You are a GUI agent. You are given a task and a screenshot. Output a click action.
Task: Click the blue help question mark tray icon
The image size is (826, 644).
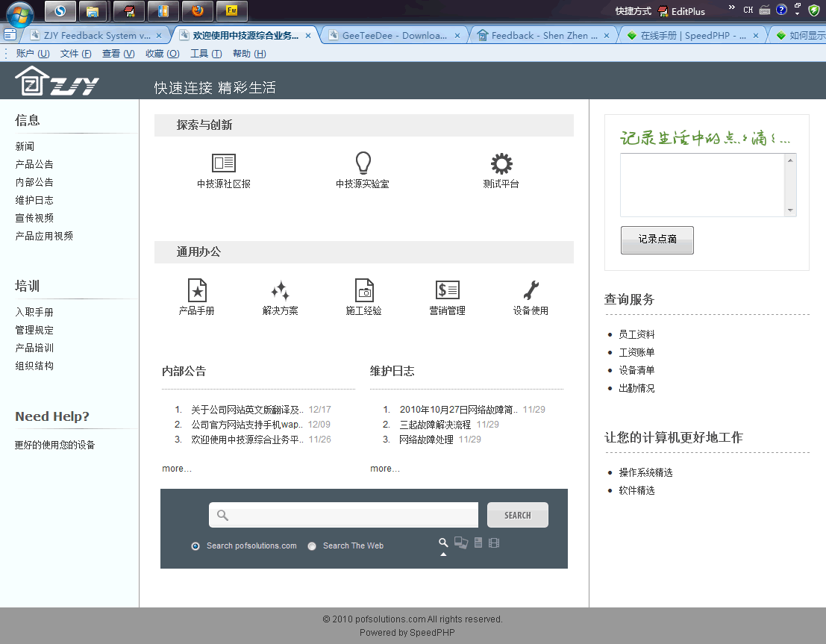(x=781, y=10)
